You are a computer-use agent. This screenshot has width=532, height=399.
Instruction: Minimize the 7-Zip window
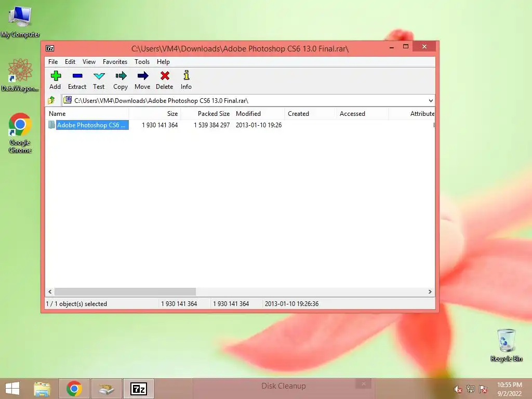coord(392,47)
